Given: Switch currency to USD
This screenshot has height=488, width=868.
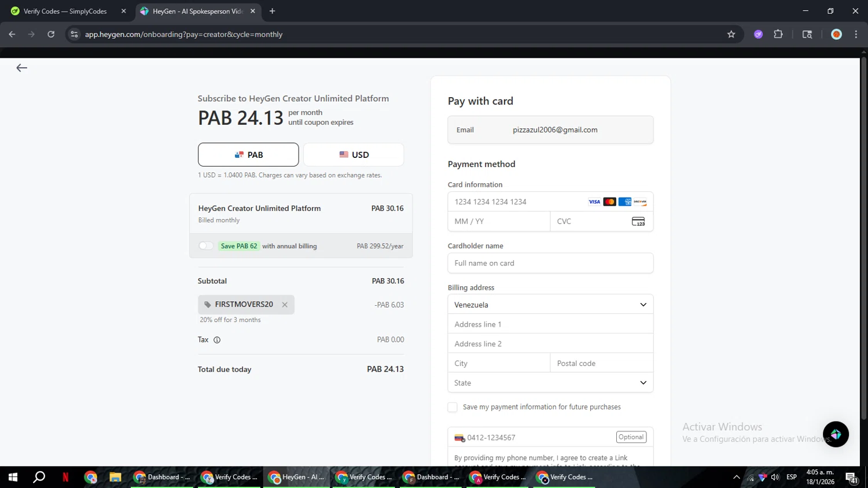Looking at the screenshot, I should (x=354, y=154).
